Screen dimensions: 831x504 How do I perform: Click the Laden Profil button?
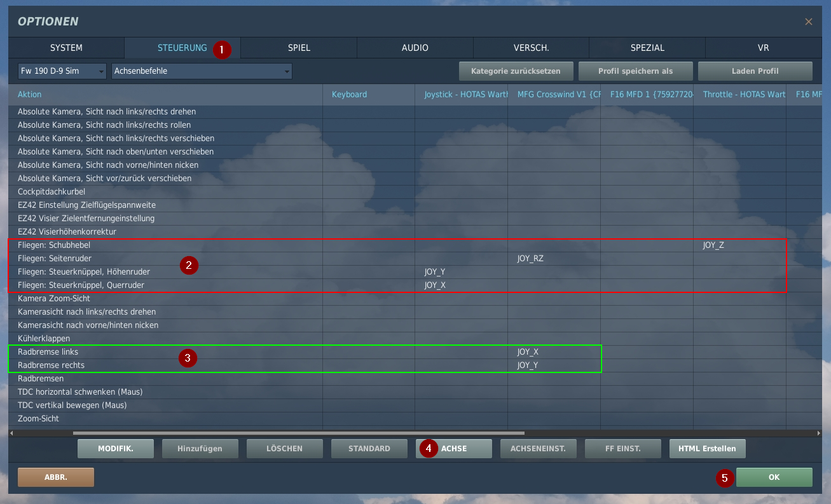[x=755, y=71]
